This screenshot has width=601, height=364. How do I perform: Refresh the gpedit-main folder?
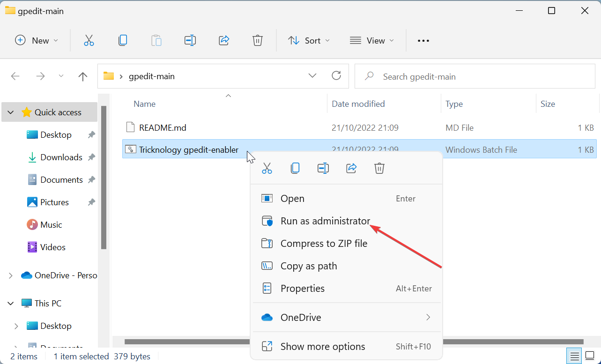pyautogui.click(x=336, y=76)
